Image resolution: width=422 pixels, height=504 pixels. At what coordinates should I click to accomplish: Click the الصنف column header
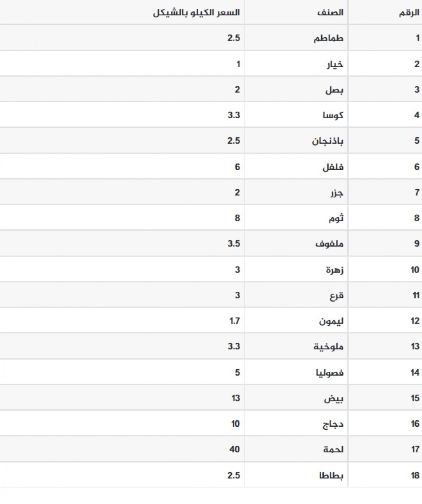coord(330,13)
